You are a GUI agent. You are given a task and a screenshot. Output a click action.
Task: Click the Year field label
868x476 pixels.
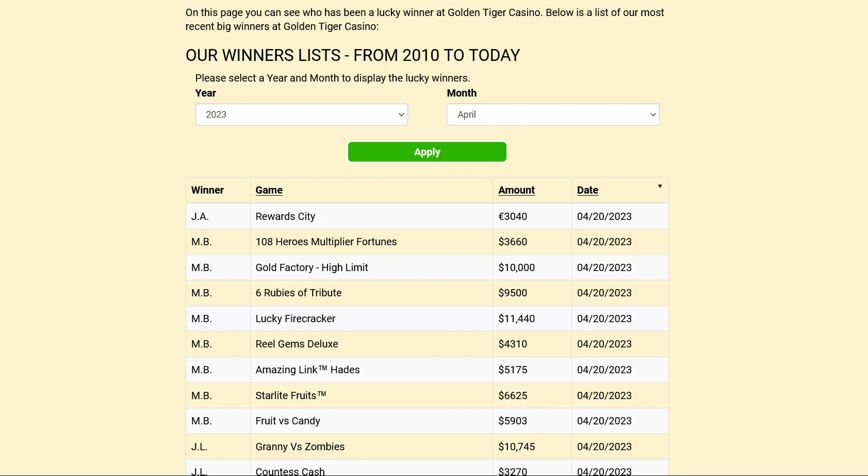click(x=205, y=93)
